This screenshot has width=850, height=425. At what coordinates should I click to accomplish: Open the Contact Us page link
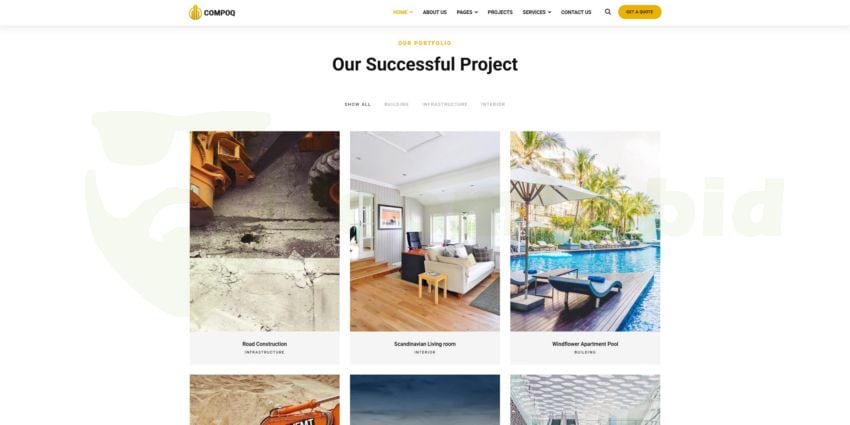576,12
